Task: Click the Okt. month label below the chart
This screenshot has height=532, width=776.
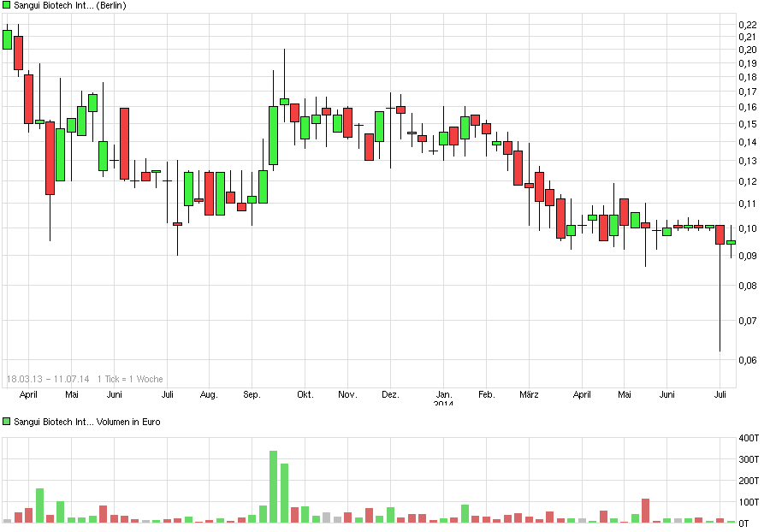Action: (304, 394)
